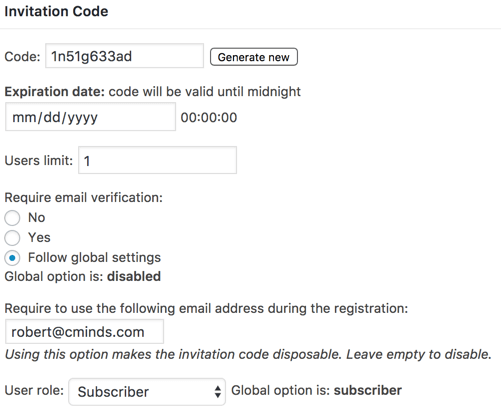Click the 'Yes' label text
501x420 pixels.
click(x=39, y=238)
